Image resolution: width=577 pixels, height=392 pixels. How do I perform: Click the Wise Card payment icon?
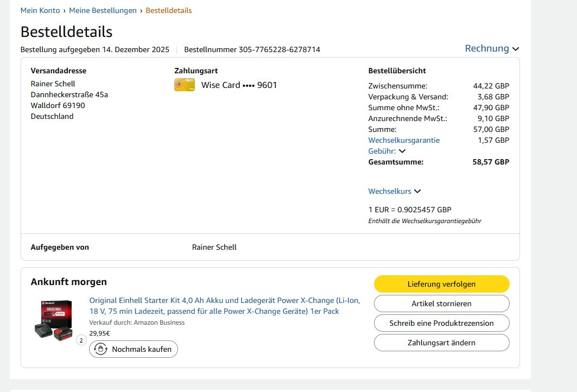[185, 85]
